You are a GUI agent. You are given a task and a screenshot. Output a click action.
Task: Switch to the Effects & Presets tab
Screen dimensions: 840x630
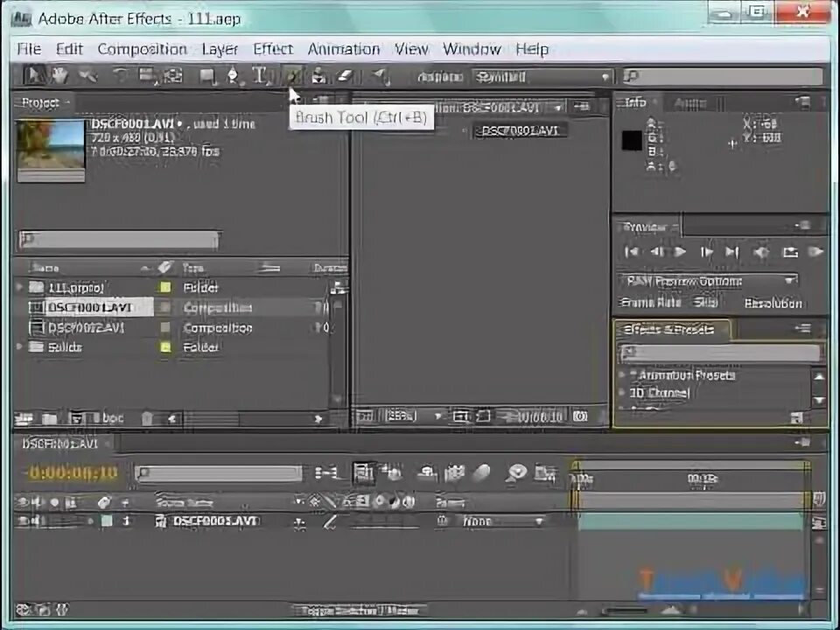tap(669, 330)
